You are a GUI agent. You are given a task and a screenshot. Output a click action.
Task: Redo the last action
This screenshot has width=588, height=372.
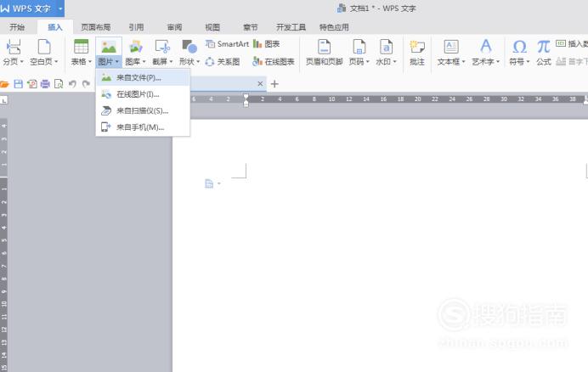[x=86, y=84]
